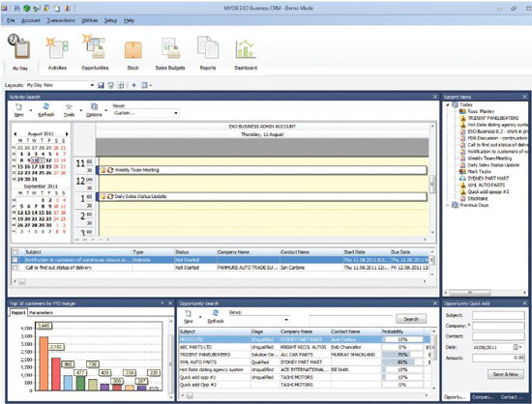This screenshot has height=404, width=532.
Task: Switch to Contact tab in Quick Add panel
Action: click(512, 397)
